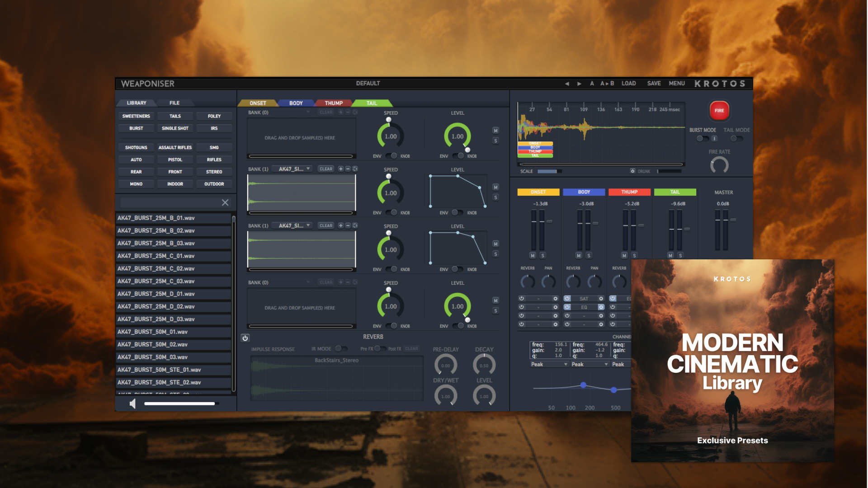Enable TAIL MODE with its toggle switch
The width and height of the screenshot is (868, 488).
tap(735, 138)
